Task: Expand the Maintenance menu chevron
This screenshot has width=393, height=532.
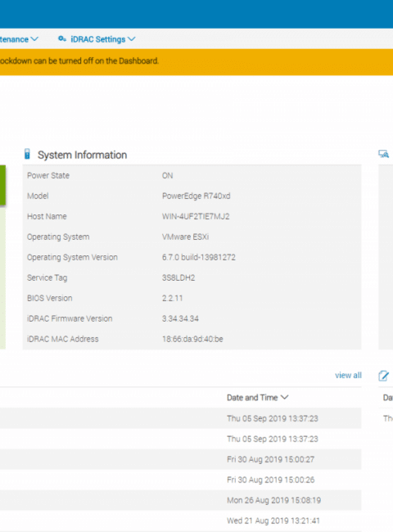Action: pos(34,39)
